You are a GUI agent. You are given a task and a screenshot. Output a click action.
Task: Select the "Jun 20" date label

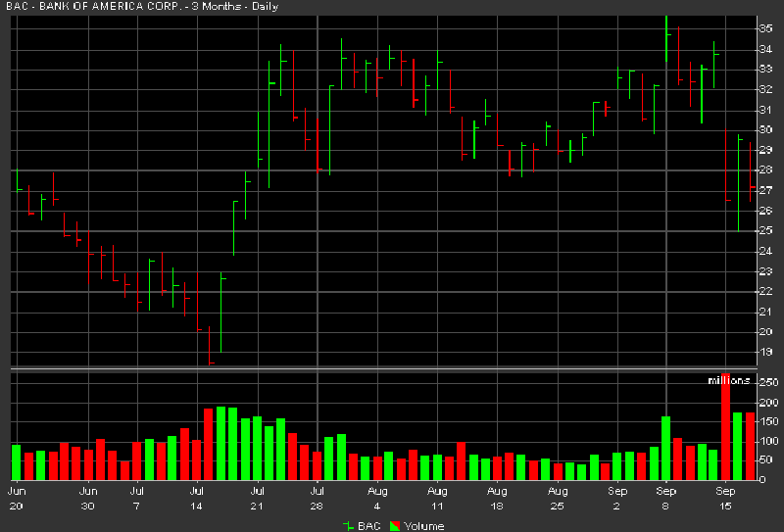pos(16,499)
